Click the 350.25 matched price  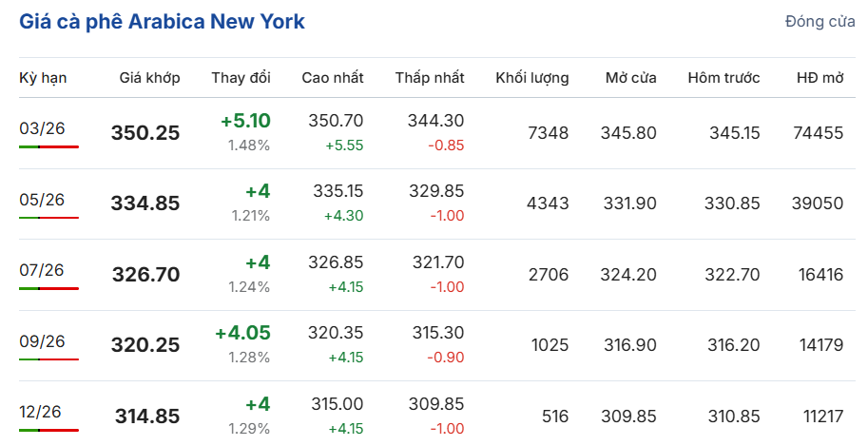tap(145, 133)
